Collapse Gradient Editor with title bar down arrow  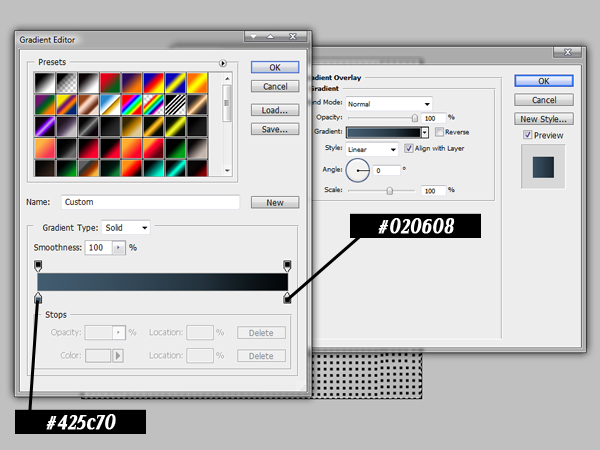point(253,36)
